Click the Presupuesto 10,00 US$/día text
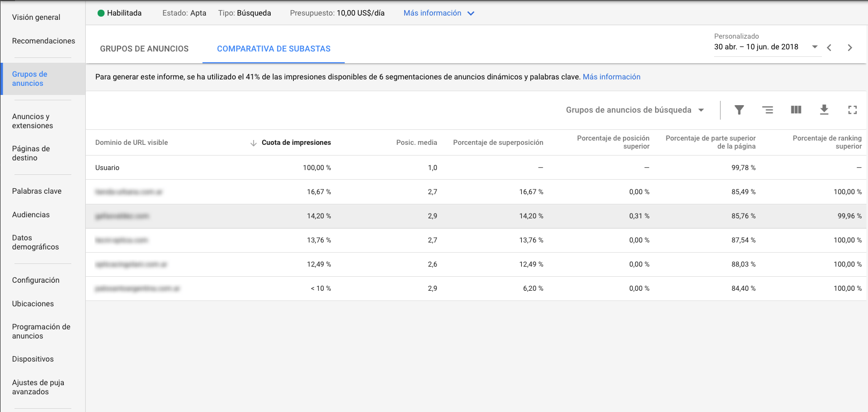This screenshot has height=412, width=868. click(337, 13)
